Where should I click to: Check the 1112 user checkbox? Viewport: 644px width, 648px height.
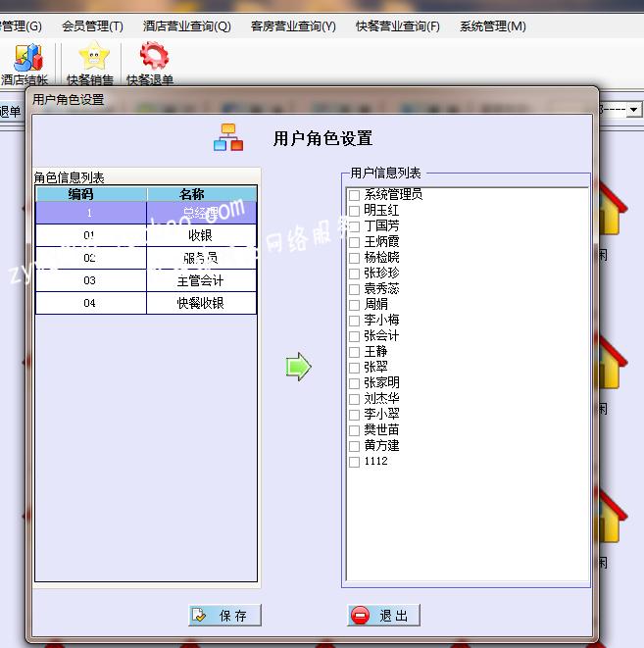[x=354, y=462]
